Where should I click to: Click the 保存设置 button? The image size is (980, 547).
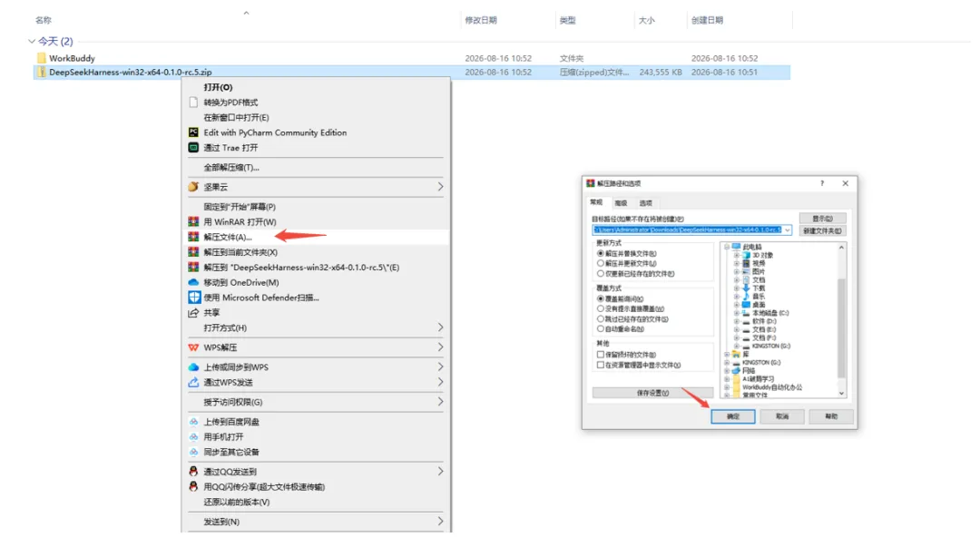pyautogui.click(x=652, y=393)
